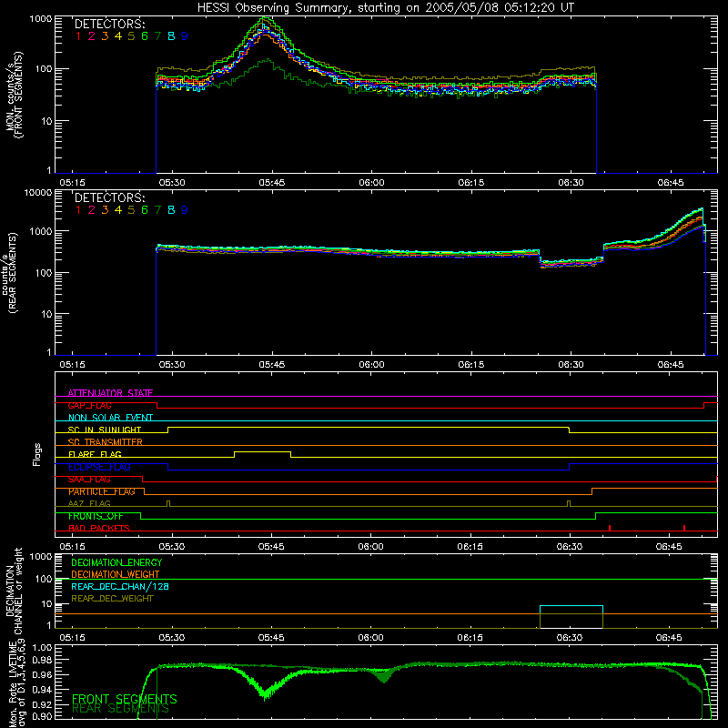
Task: Click the SC_IN_SUNLIGHT flag label
Action: pyautogui.click(x=105, y=430)
